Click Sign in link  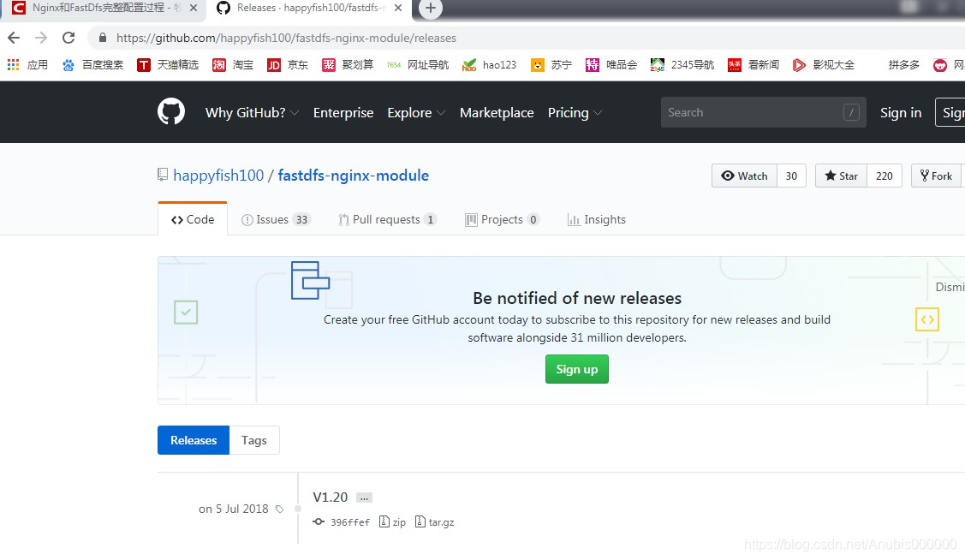[901, 113]
